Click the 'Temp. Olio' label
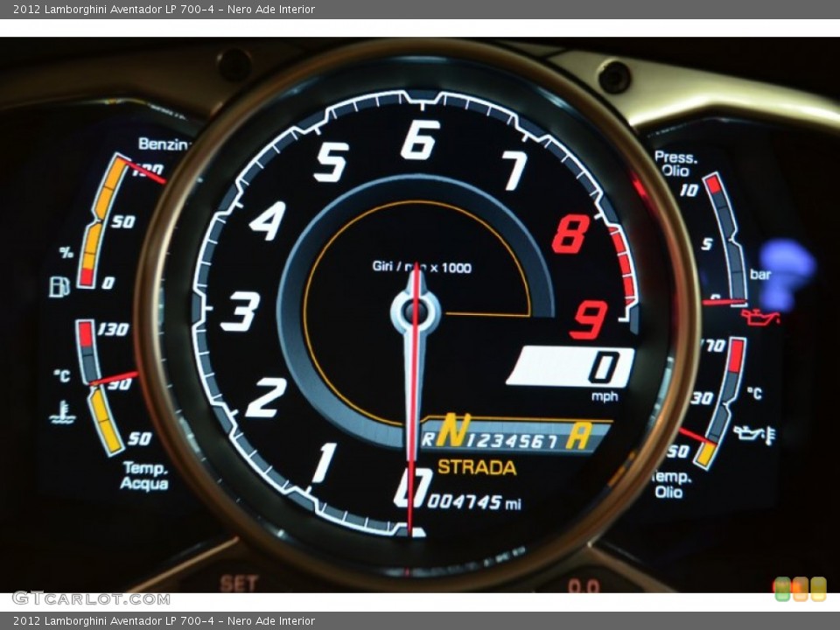This screenshot has width=840, height=630. 672,485
